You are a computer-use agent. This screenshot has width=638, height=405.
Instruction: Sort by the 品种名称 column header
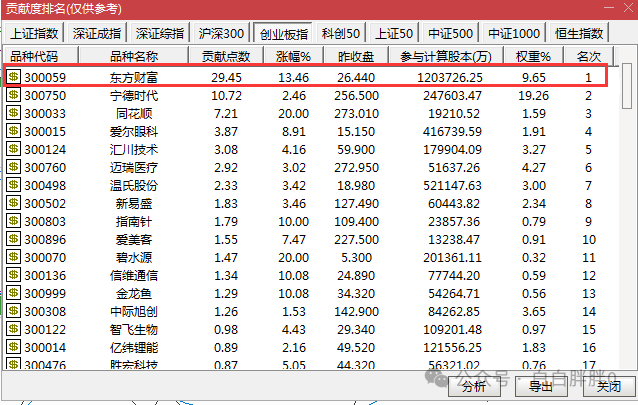tap(133, 56)
